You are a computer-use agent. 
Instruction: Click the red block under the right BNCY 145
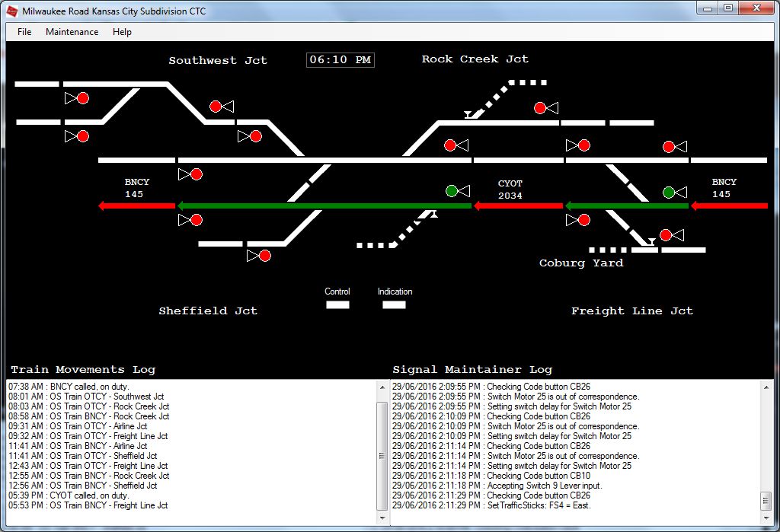click(x=729, y=205)
